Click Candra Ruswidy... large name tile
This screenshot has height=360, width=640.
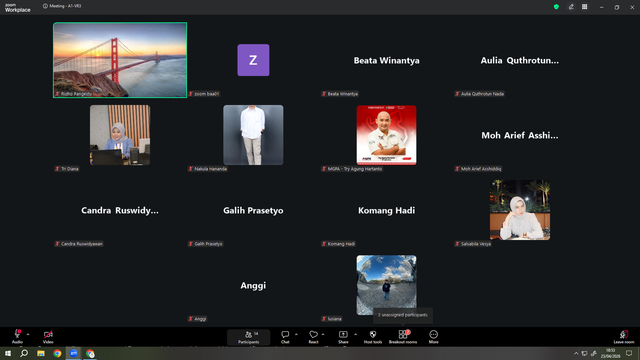(x=120, y=211)
